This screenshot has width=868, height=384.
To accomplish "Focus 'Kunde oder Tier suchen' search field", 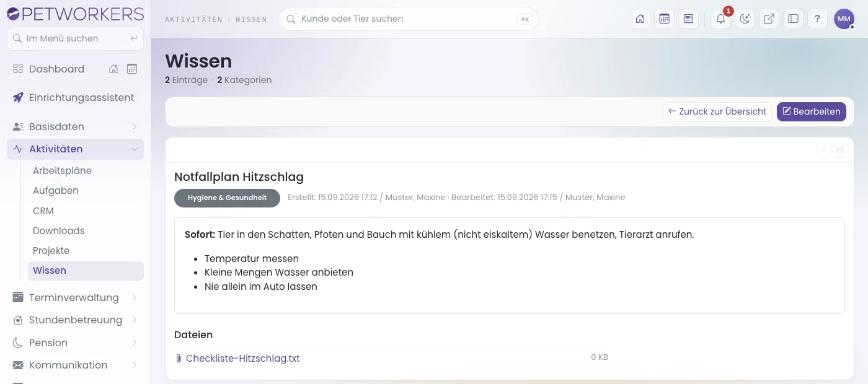I will (x=408, y=19).
